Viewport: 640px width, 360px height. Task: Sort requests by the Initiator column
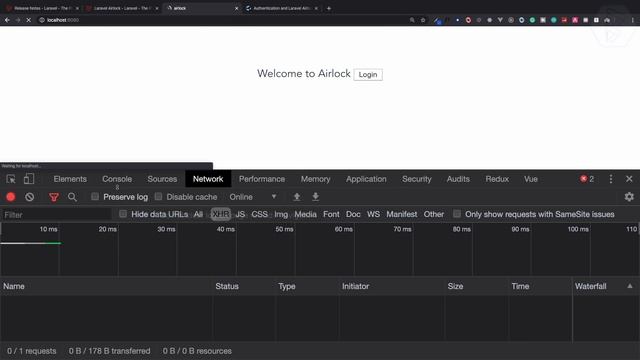392,286
